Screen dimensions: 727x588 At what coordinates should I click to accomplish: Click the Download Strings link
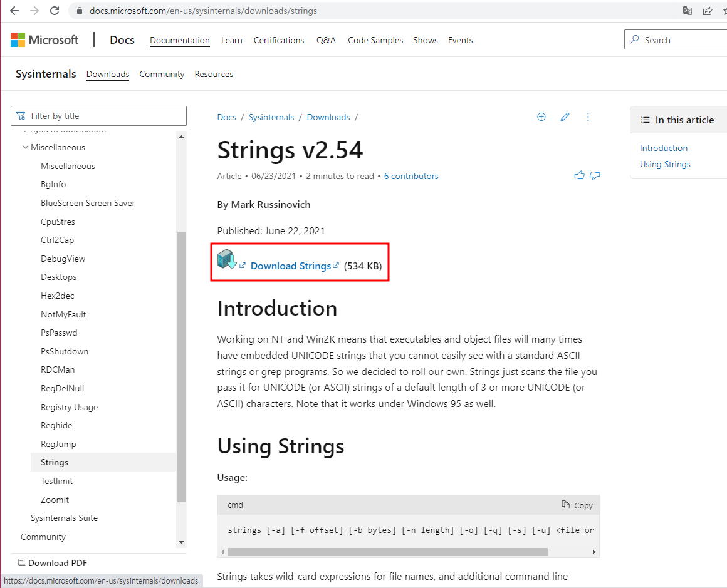pos(291,266)
